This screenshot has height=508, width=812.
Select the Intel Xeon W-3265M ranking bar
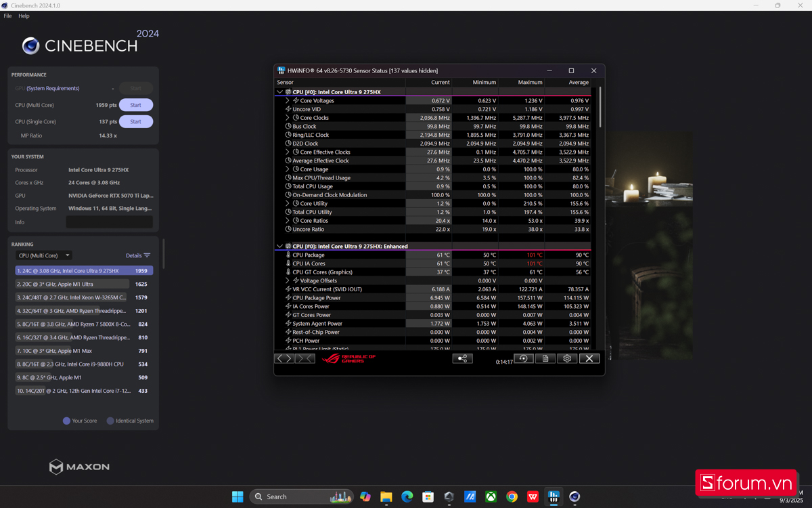click(84, 297)
